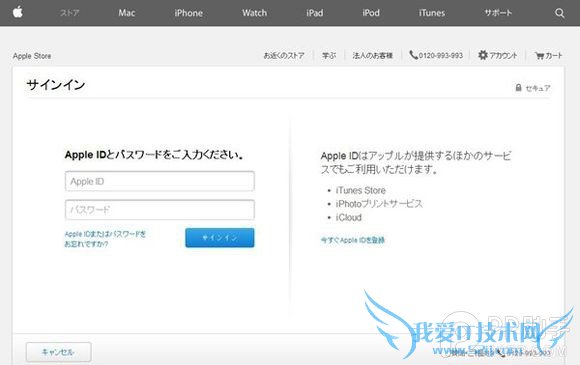
Task: Open the ストア menu item
Action: click(69, 13)
